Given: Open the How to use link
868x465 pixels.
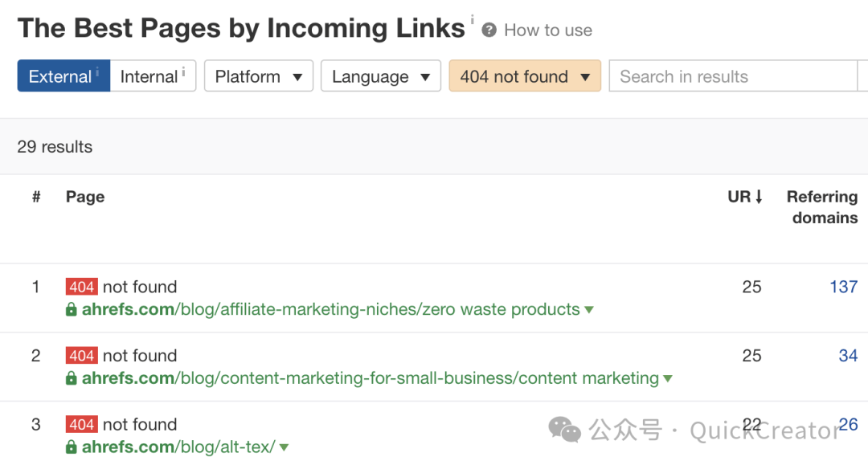Looking at the screenshot, I should 548,31.
